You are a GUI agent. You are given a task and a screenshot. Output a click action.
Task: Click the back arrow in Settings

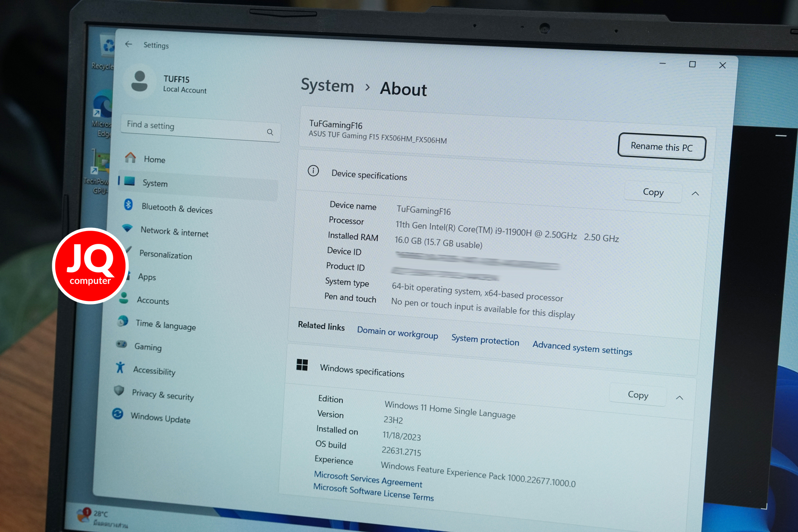[x=128, y=44]
